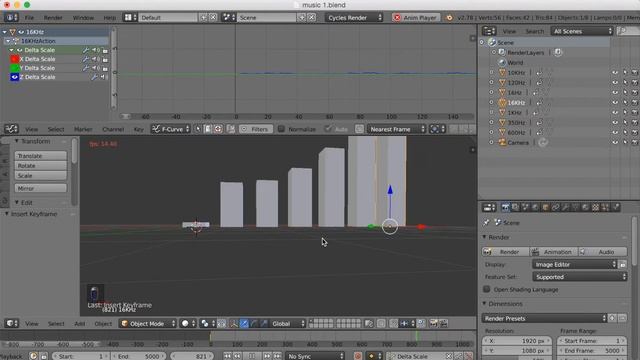Enable Open Shading Language checkbox
This screenshot has width=640, height=360.
487,289
